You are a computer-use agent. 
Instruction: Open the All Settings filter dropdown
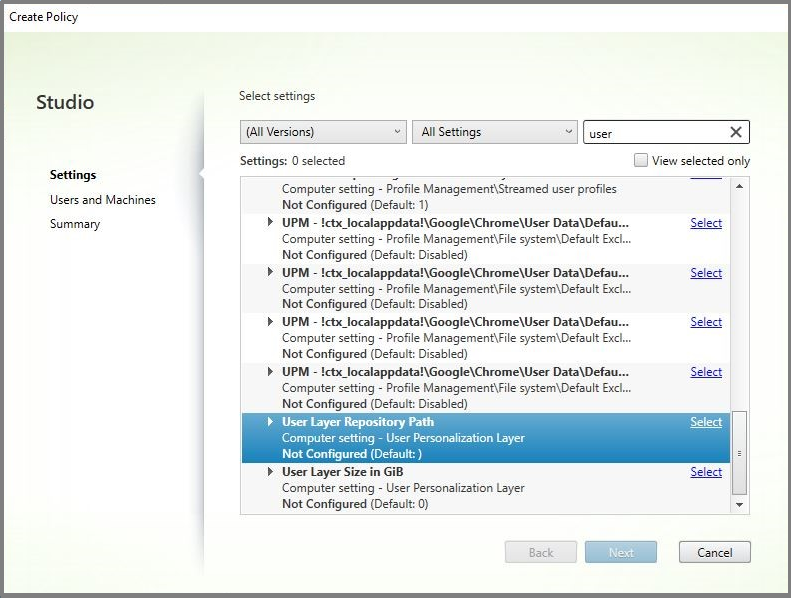click(x=494, y=132)
